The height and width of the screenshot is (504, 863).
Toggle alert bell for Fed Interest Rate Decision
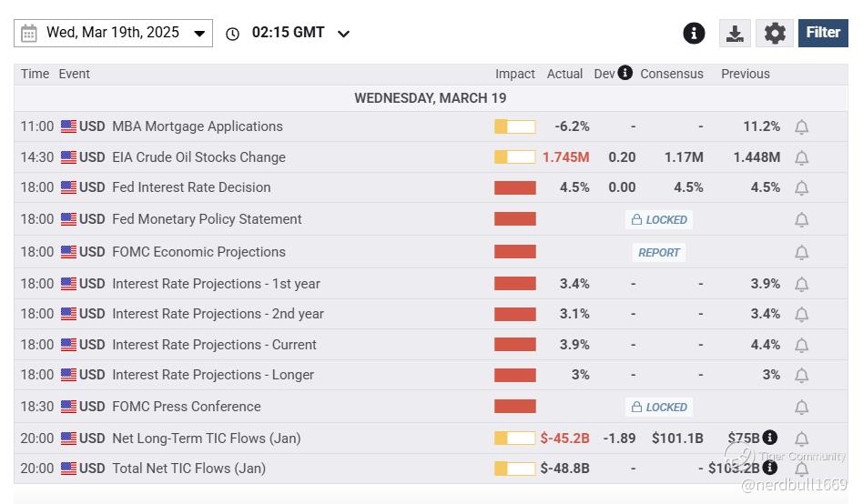coord(801,188)
